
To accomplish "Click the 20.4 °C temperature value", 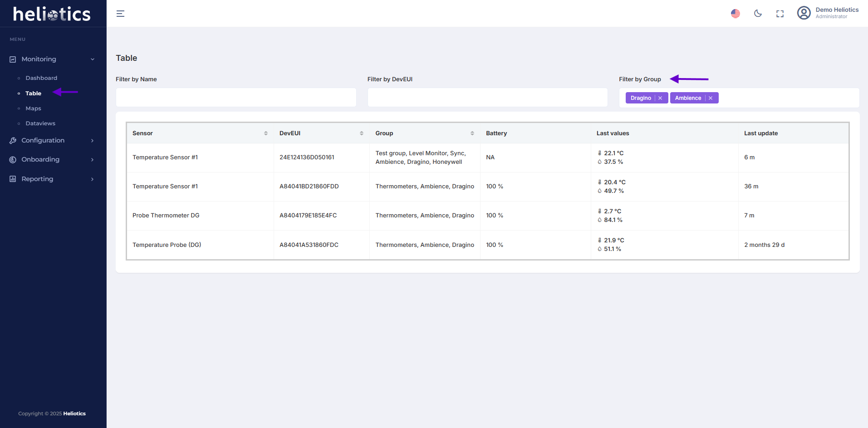I will click(x=615, y=182).
